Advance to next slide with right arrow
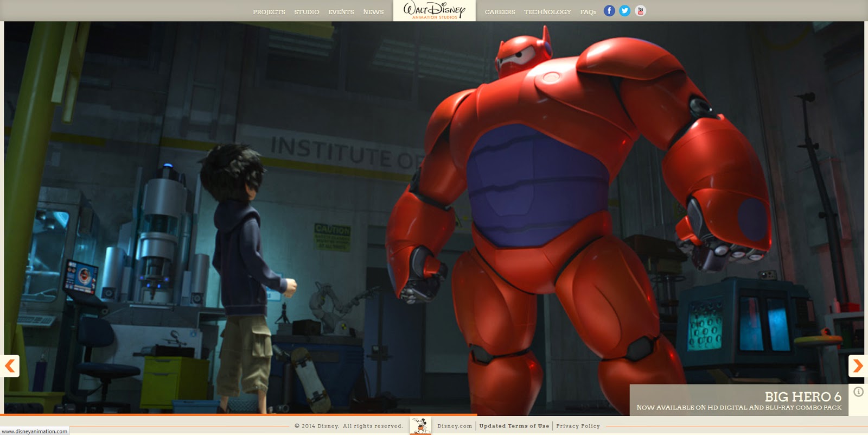 [x=858, y=366]
